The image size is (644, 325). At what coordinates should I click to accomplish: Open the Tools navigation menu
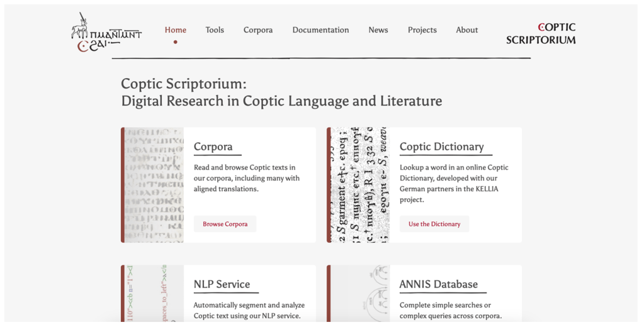[x=215, y=30]
